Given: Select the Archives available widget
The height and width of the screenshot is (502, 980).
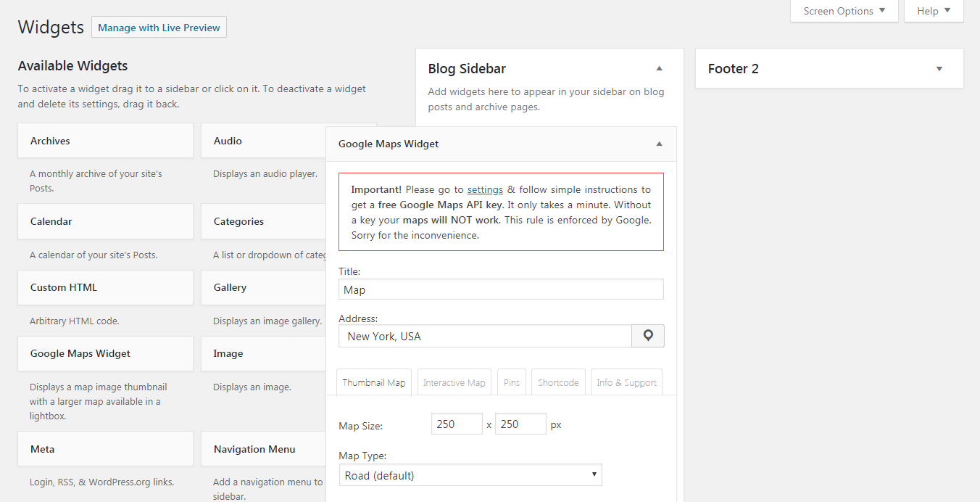Looking at the screenshot, I should tap(105, 141).
